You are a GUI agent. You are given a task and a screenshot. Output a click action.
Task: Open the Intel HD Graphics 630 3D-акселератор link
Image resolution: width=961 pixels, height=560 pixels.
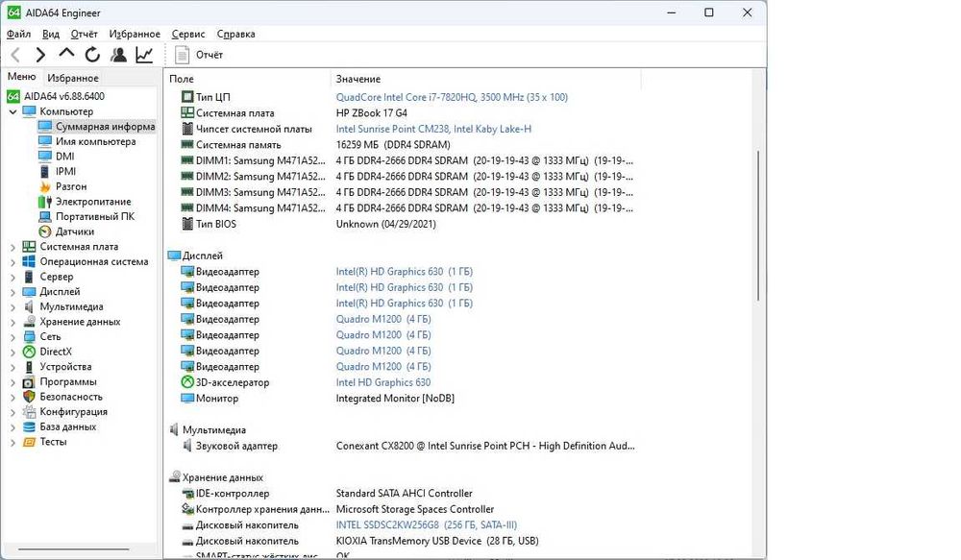(x=383, y=382)
